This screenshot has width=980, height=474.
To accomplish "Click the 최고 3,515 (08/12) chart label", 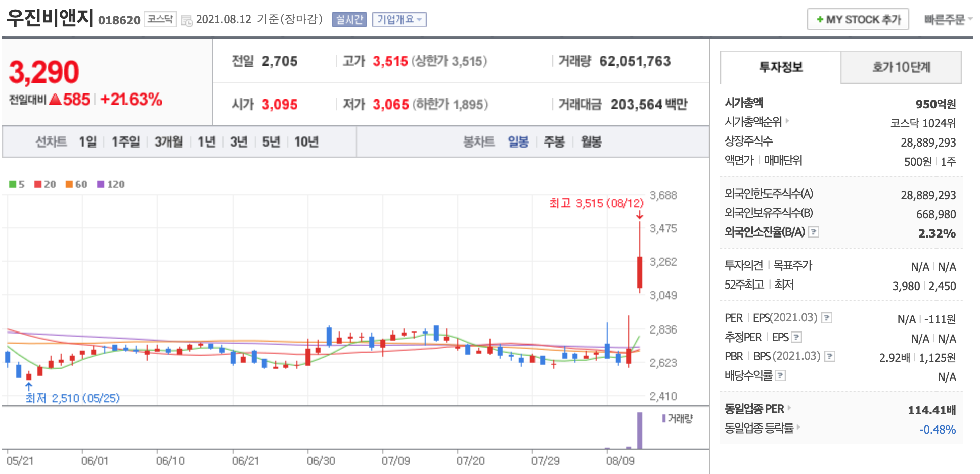I will 597,203.
